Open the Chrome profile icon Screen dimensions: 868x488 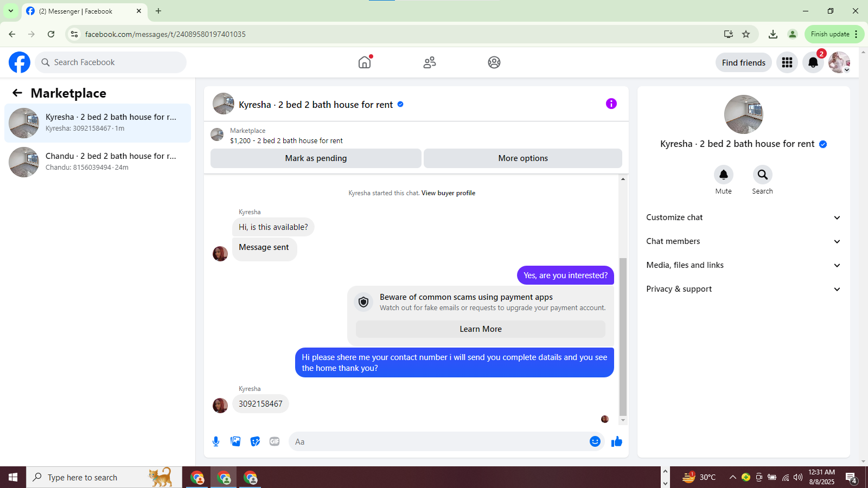click(793, 34)
